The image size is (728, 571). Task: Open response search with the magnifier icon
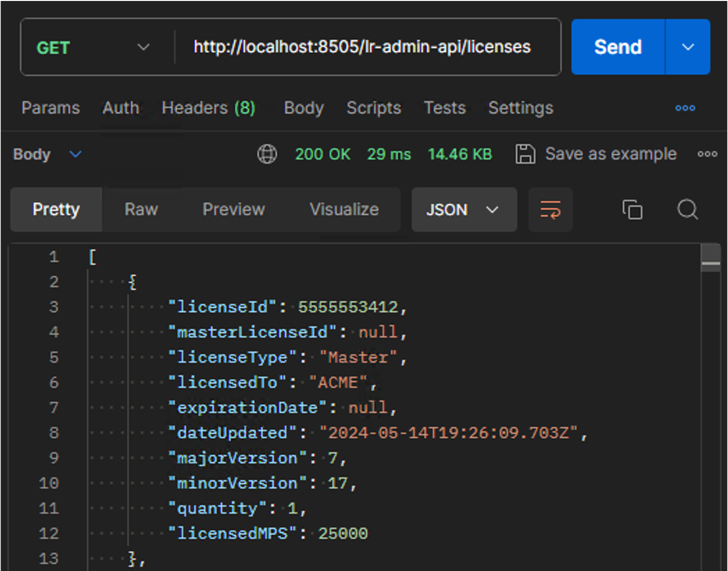687,209
